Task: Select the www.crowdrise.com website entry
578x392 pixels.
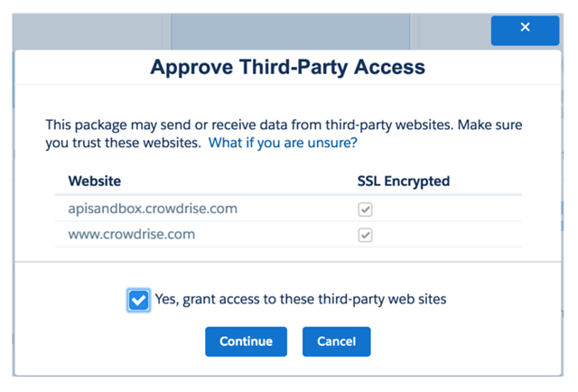Action: coord(134,235)
